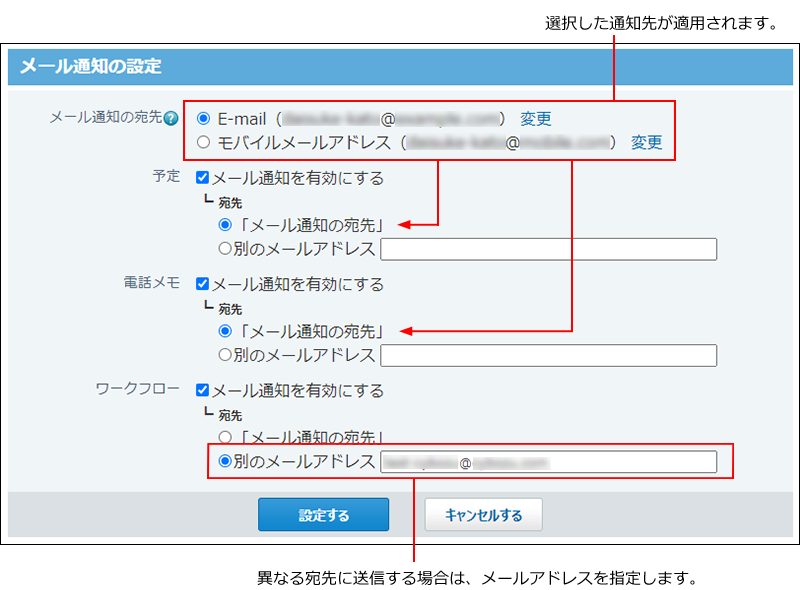Viewport: 800px width, 590px height.
Task: Click 変更 link next to E-mail address
Action: click(x=536, y=118)
